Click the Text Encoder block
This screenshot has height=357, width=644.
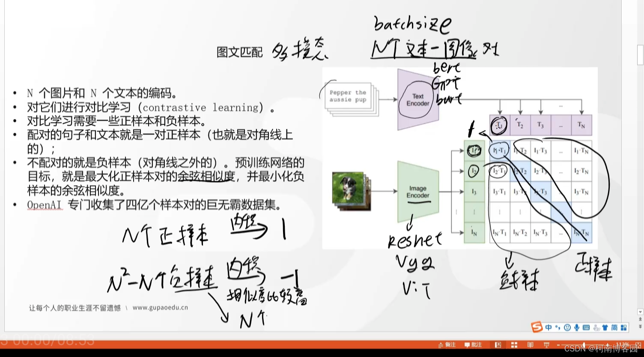pos(417,100)
